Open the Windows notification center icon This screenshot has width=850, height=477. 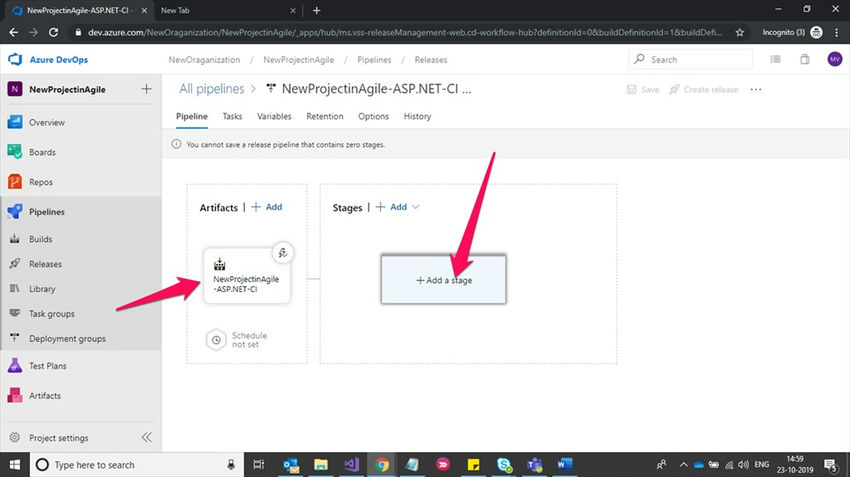tap(830, 465)
